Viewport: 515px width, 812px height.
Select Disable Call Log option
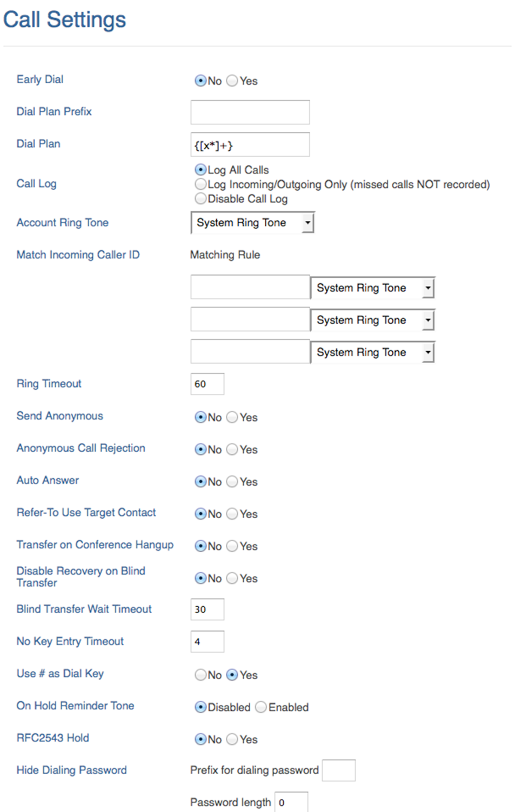pyautogui.click(x=200, y=198)
